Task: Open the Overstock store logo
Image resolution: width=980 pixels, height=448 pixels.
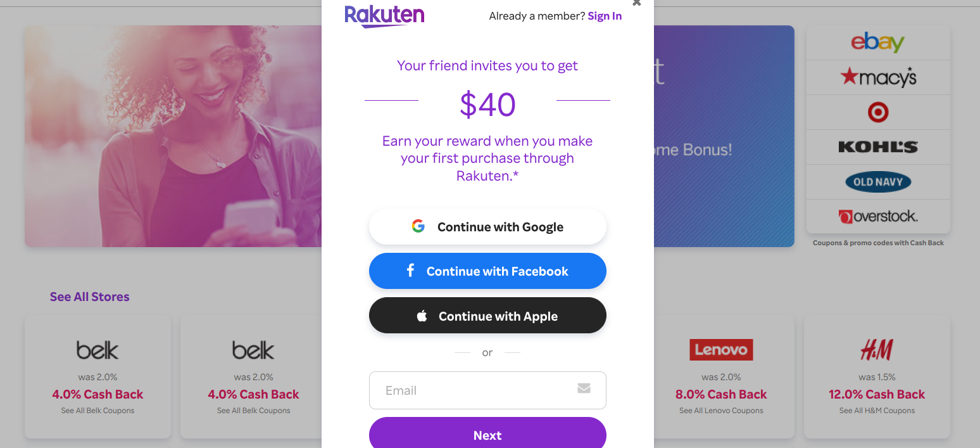Action: click(x=878, y=217)
